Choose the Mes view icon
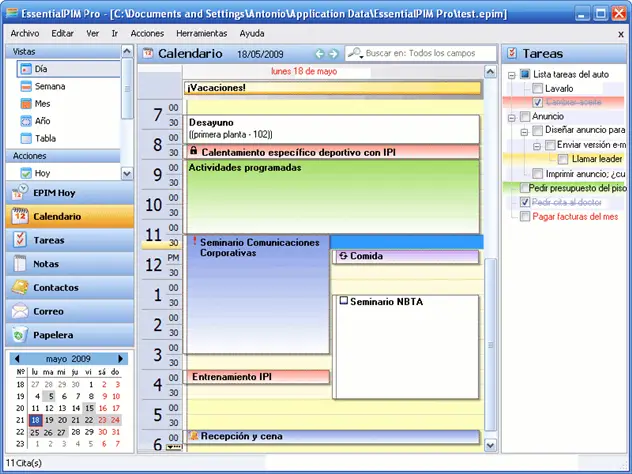This screenshot has height=474, width=632. tap(26, 104)
